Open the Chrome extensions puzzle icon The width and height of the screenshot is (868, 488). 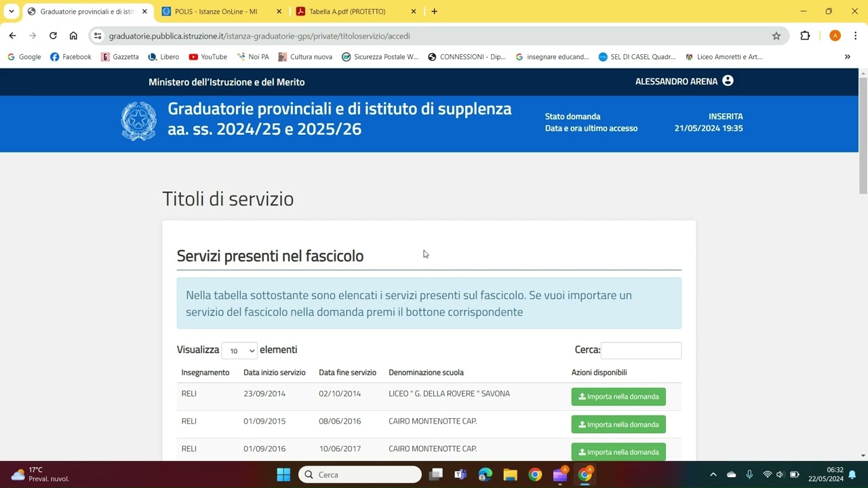(x=805, y=36)
